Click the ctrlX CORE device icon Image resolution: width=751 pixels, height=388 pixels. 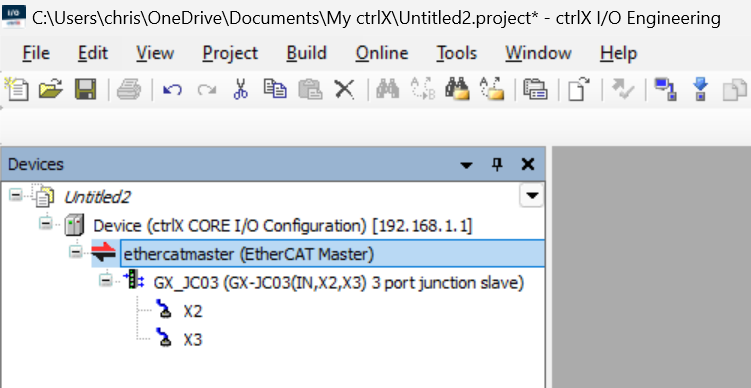coord(74,225)
